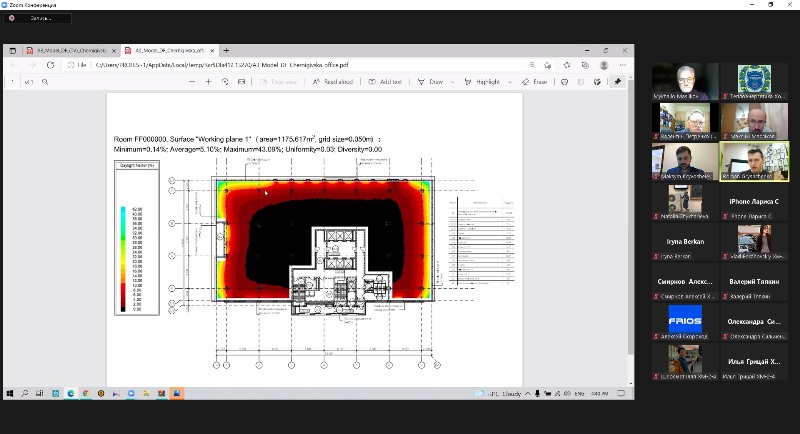Click the PDF search magnifier icon
Viewport: 800px width, 434px height.
pyautogui.click(x=46, y=82)
